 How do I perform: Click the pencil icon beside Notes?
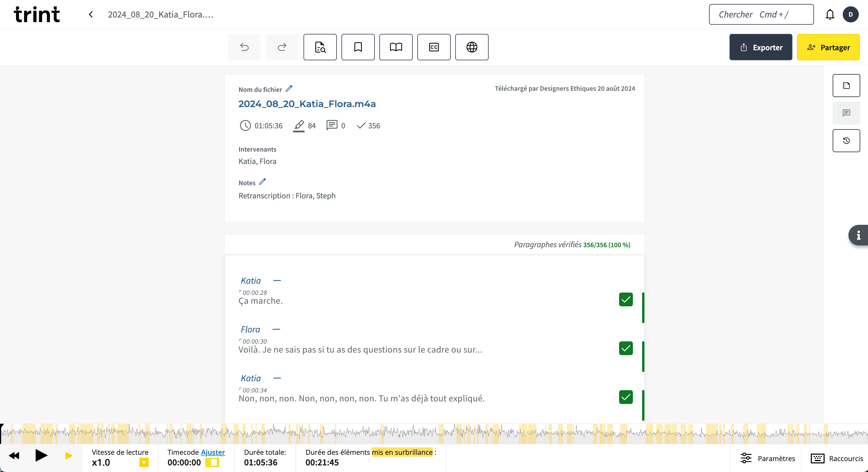[x=262, y=182]
